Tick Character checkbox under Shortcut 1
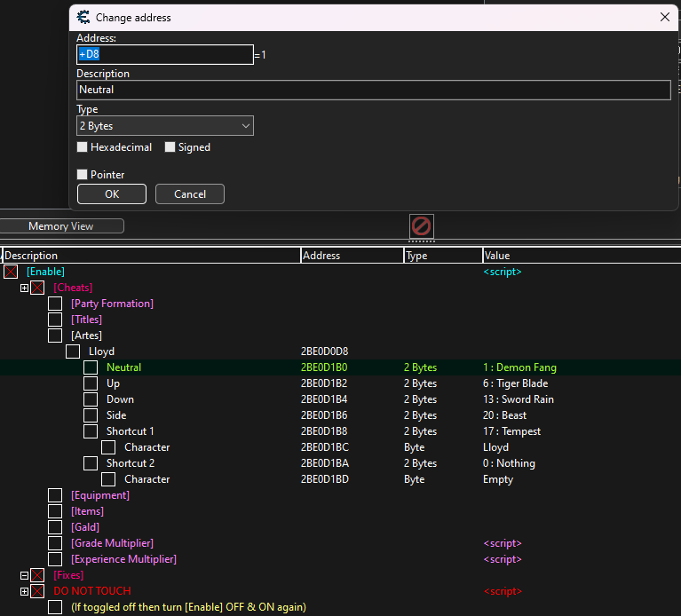 pos(108,447)
